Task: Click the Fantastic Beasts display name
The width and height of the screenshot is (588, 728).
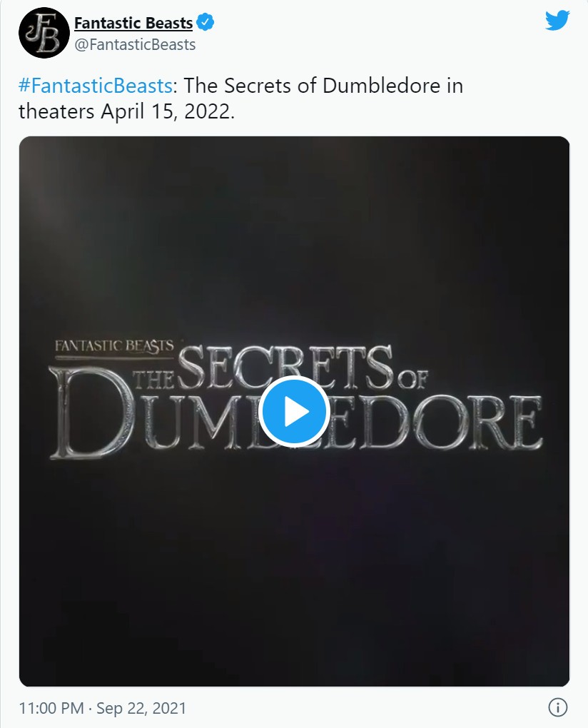Action: 133,23
